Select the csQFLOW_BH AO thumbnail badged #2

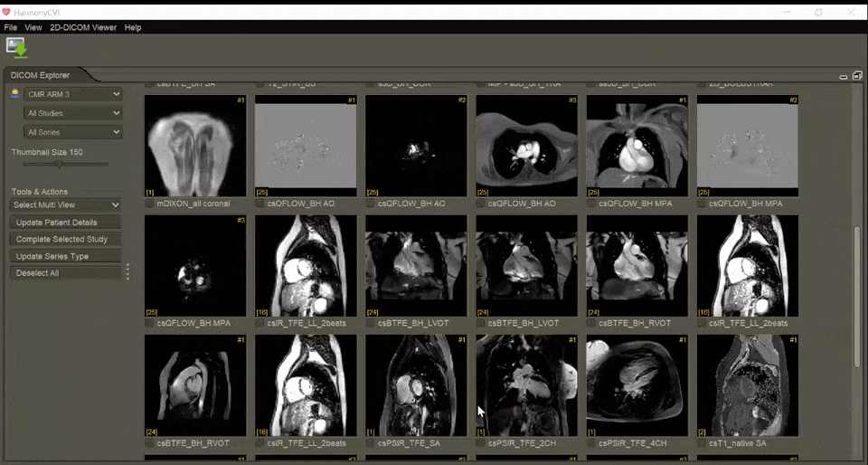point(416,146)
